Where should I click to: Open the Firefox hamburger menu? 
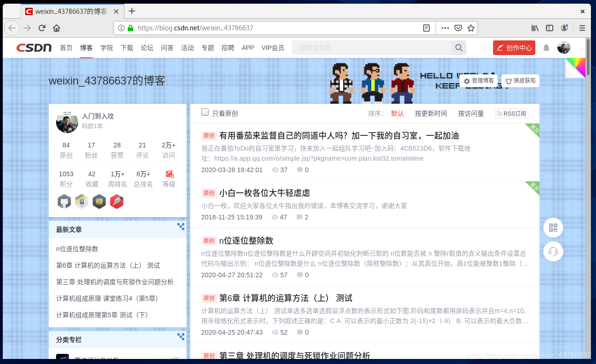(x=582, y=28)
